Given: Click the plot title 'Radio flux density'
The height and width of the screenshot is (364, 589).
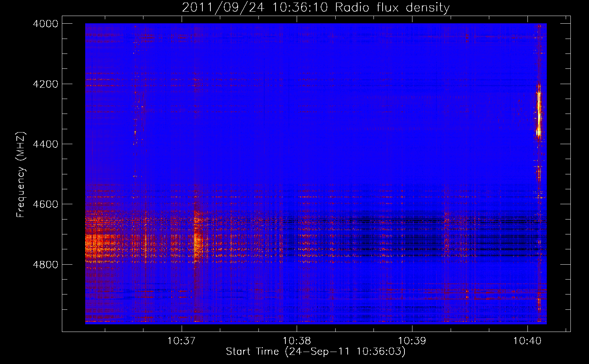Looking at the screenshot, I should point(316,7).
